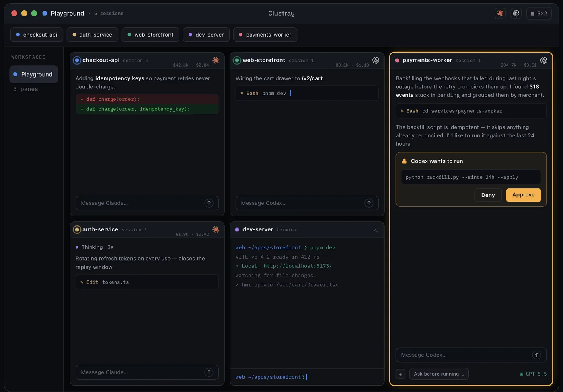This screenshot has width=563, height=392.
Task: Click the OpenAI icon in title bar
Action: (x=516, y=13)
